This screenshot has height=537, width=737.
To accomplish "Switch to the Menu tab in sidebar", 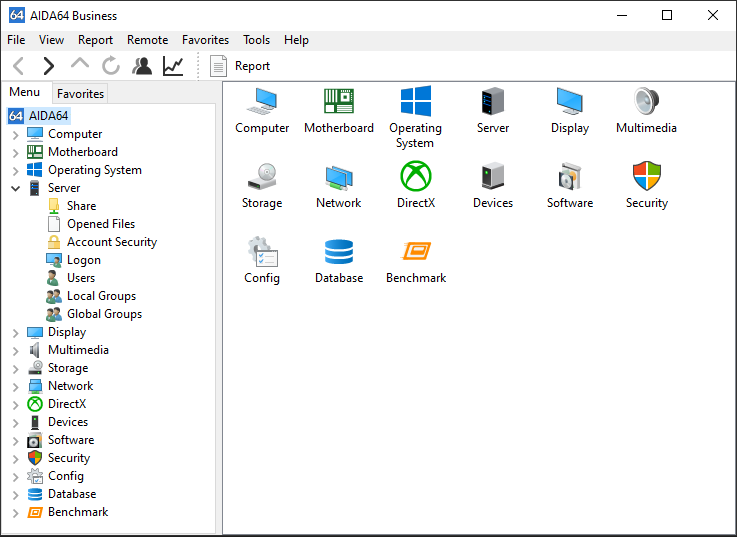I will pos(24,92).
